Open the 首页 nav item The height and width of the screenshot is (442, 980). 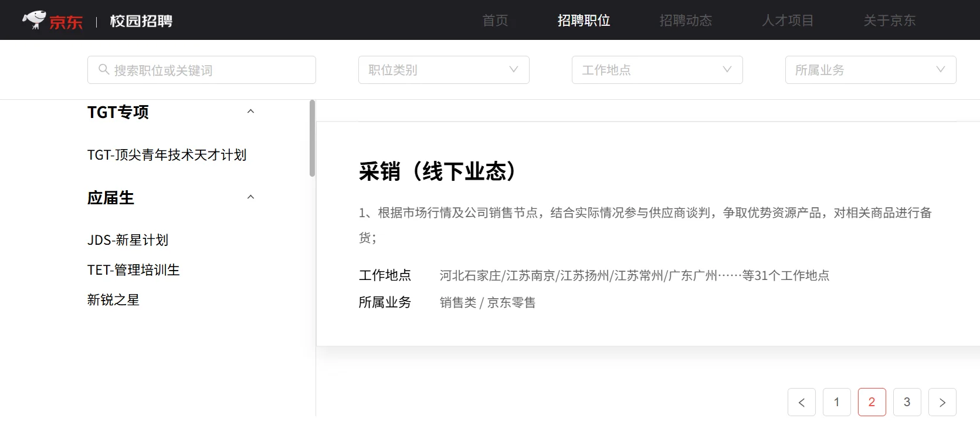495,21
